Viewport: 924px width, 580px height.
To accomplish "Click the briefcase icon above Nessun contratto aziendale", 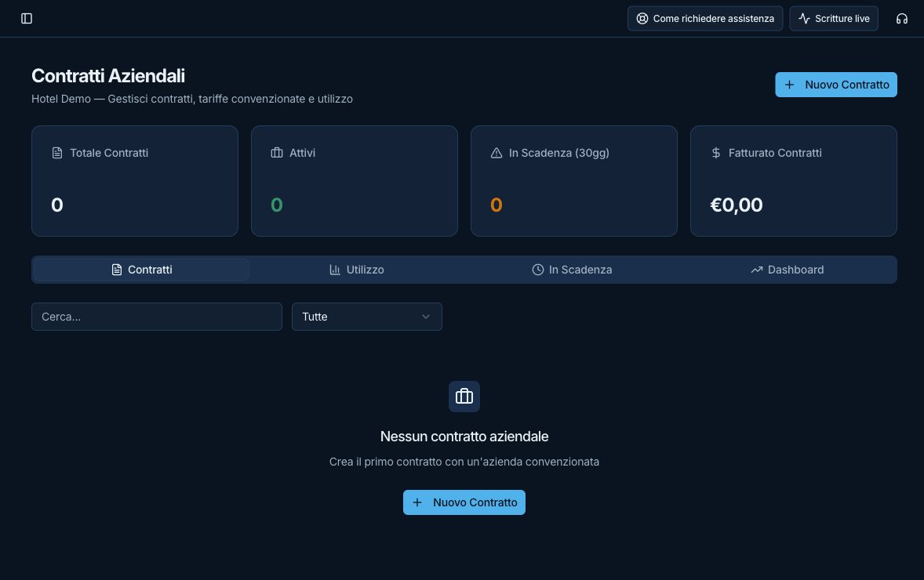I will click(464, 397).
